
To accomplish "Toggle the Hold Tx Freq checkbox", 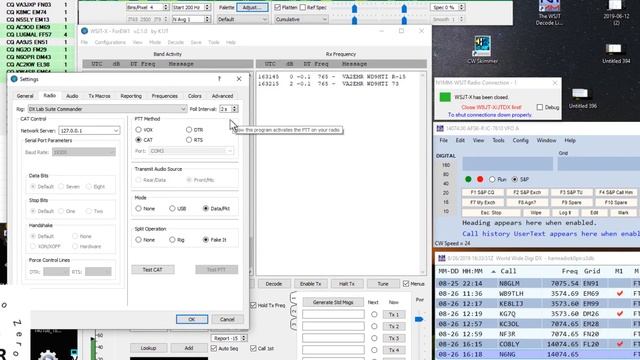I will (253, 305).
